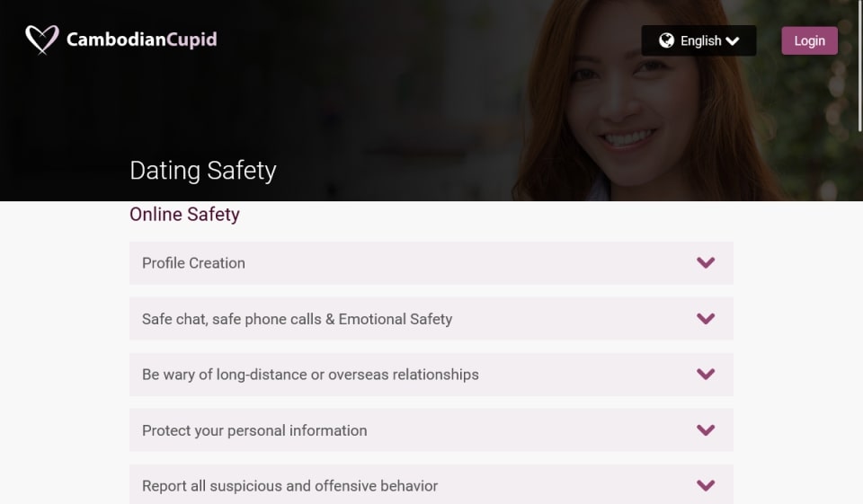Open 'Report all suspicious and offensive behavior'
The width and height of the screenshot is (863, 504).
click(x=289, y=486)
